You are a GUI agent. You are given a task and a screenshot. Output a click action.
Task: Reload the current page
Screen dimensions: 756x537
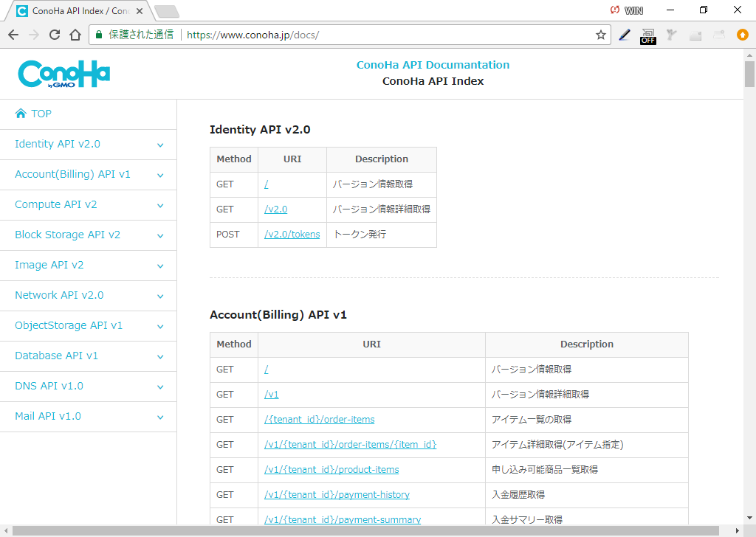(55, 35)
